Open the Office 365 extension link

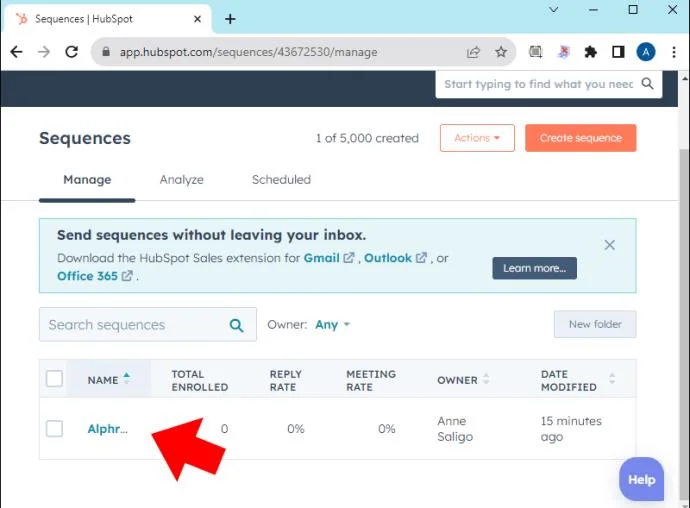click(x=95, y=276)
